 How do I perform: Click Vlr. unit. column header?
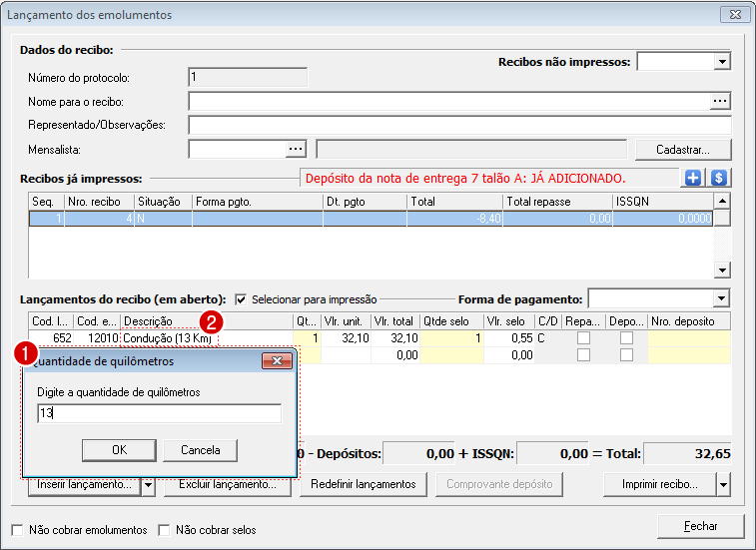click(346, 321)
